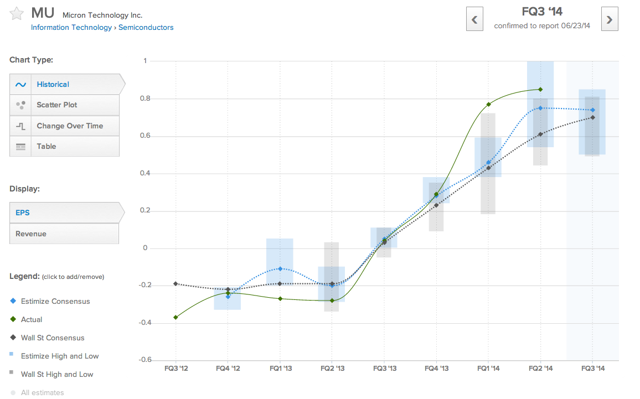Click the green Actual point at FQ4 '13

point(436,194)
